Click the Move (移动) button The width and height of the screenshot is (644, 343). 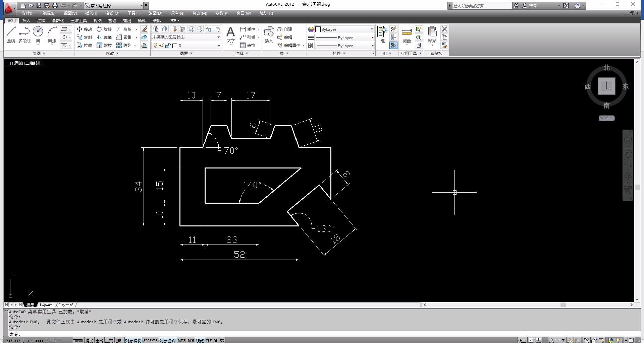pos(85,29)
